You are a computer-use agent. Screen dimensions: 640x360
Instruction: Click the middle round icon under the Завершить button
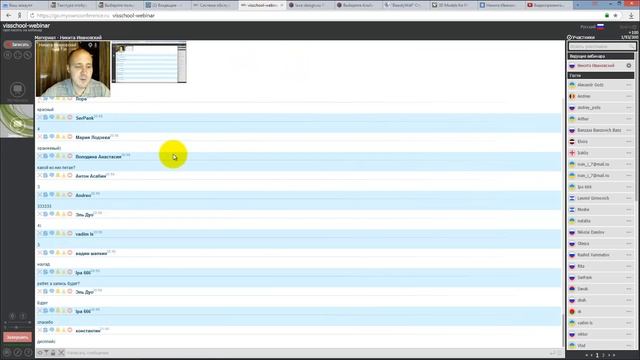tap(18, 352)
